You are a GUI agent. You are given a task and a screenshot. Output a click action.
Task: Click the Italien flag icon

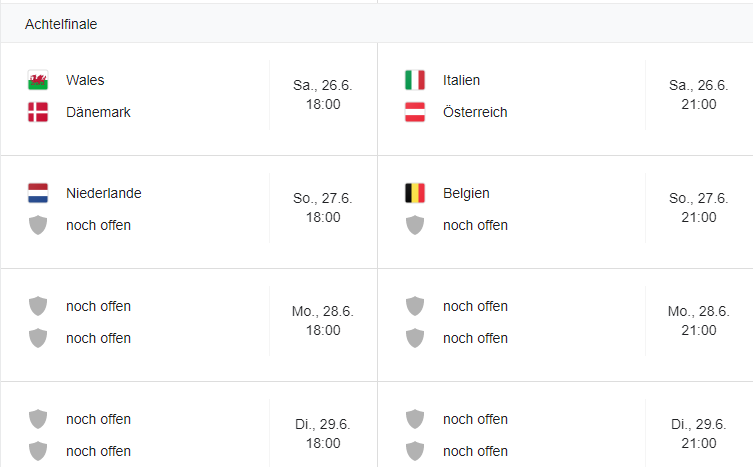(x=415, y=80)
